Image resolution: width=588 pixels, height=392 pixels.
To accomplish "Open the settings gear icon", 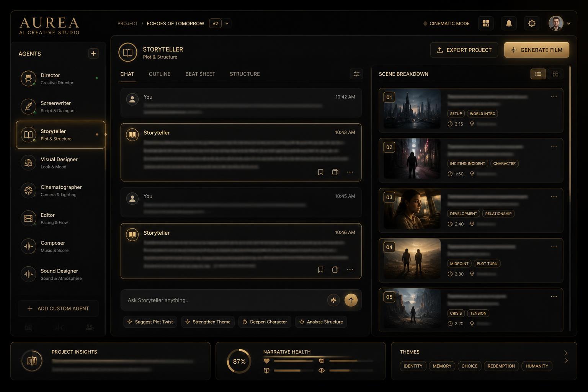I will click(532, 23).
